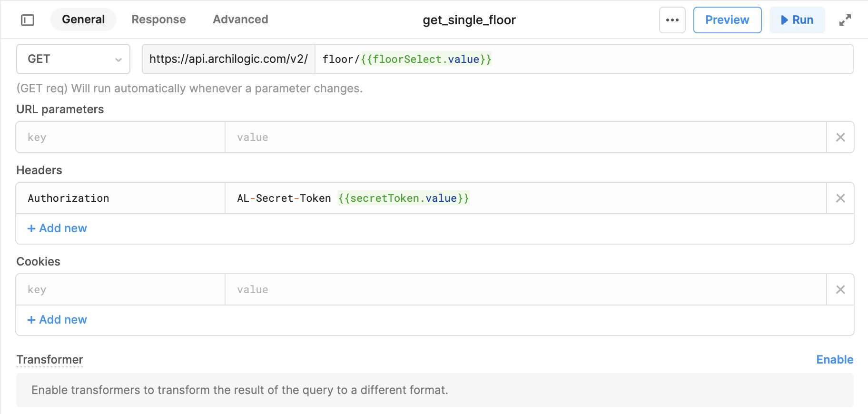
Task: Switch to the Advanced tab
Action: pos(240,20)
